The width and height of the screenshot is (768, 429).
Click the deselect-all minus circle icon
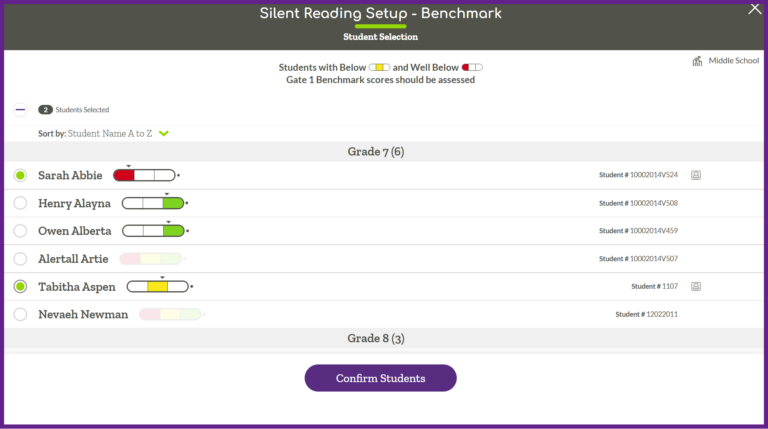click(x=20, y=110)
